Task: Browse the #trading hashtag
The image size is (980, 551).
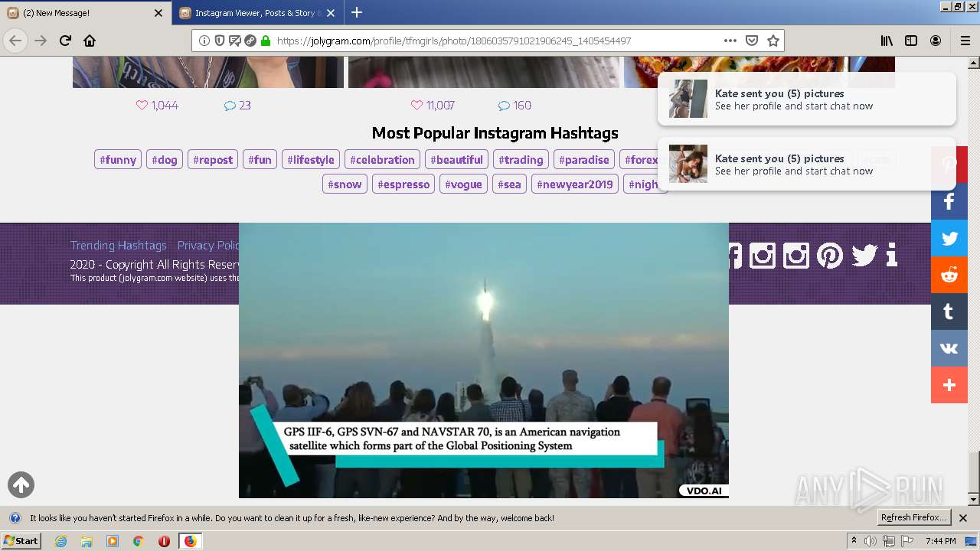Action: coord(521,159)
